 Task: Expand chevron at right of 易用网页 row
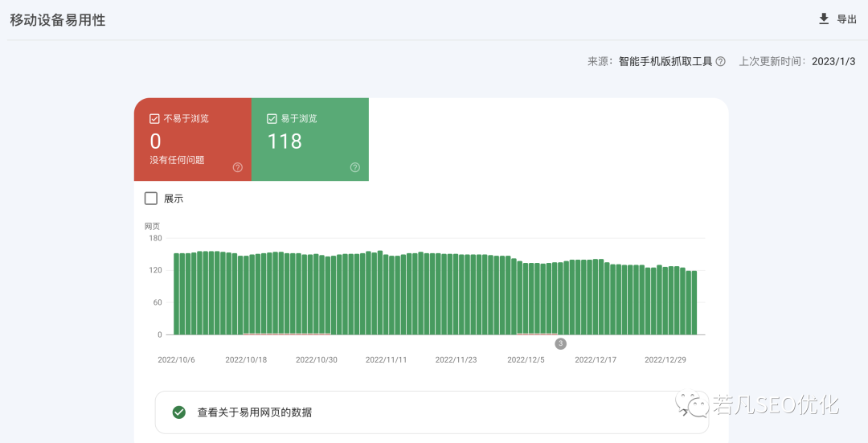point(685,412)
